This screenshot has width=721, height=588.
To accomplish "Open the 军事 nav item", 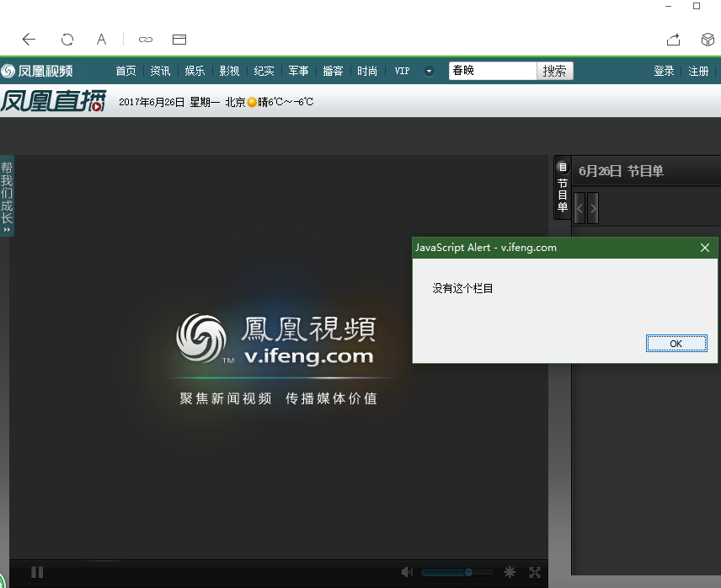I will tap(298, 71).
